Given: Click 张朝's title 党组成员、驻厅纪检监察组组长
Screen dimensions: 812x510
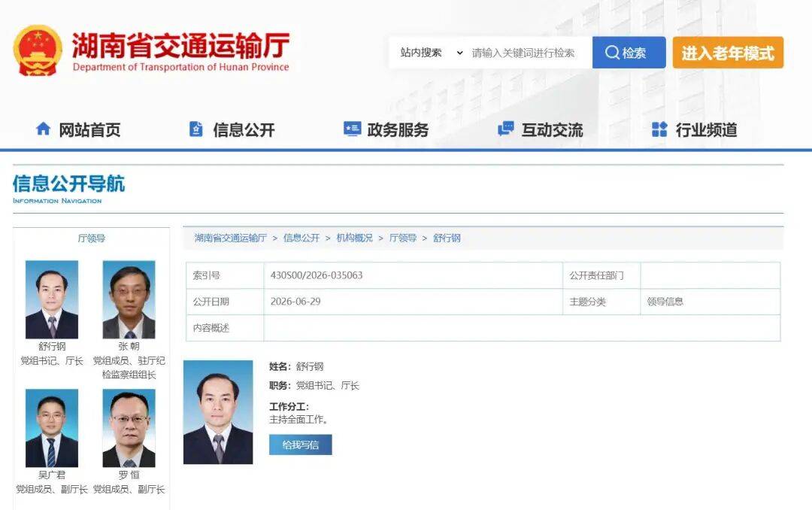Looking at the screenshot, I should 129,368.
